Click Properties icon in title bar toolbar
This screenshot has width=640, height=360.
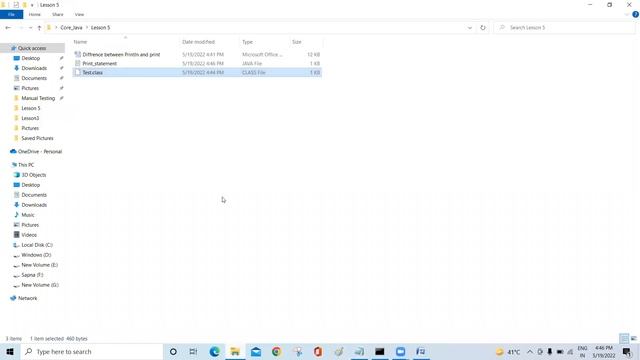[x=16, y=5]
